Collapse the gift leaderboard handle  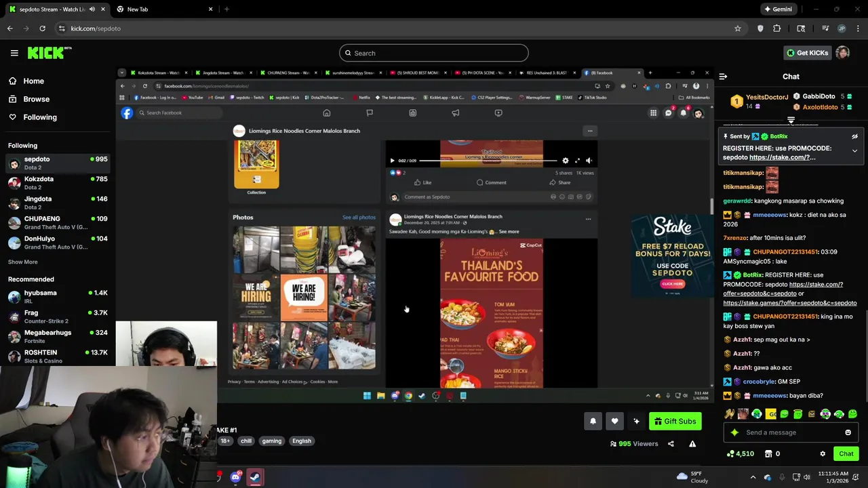[791, 121]
